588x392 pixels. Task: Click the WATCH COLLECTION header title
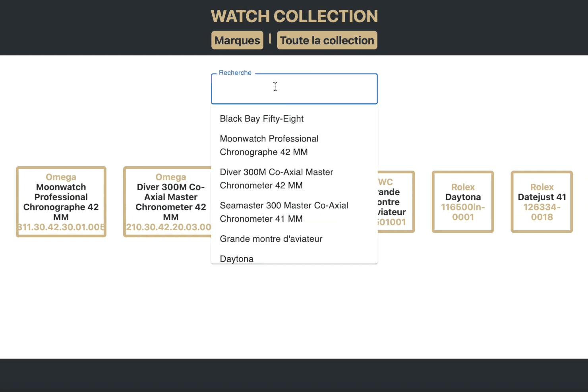(294, 16)
